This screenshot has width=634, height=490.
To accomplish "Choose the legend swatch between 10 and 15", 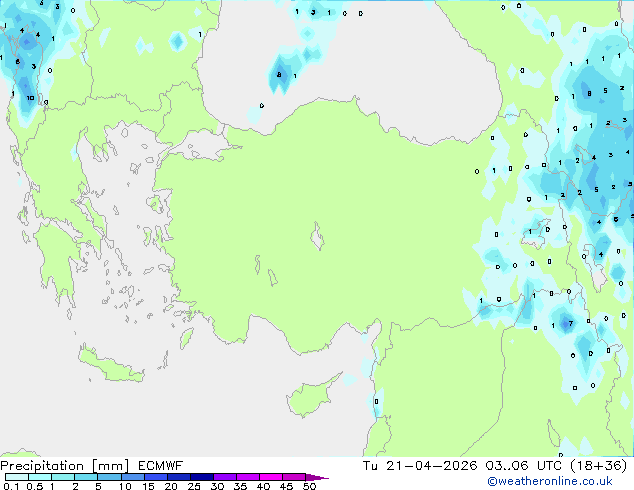I will (x=132, y=477).
